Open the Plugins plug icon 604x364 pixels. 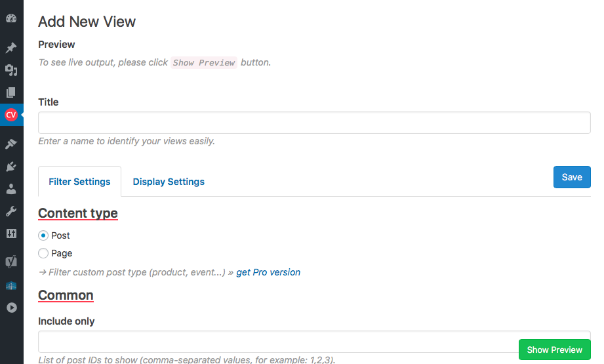click(x=11, y=167)
